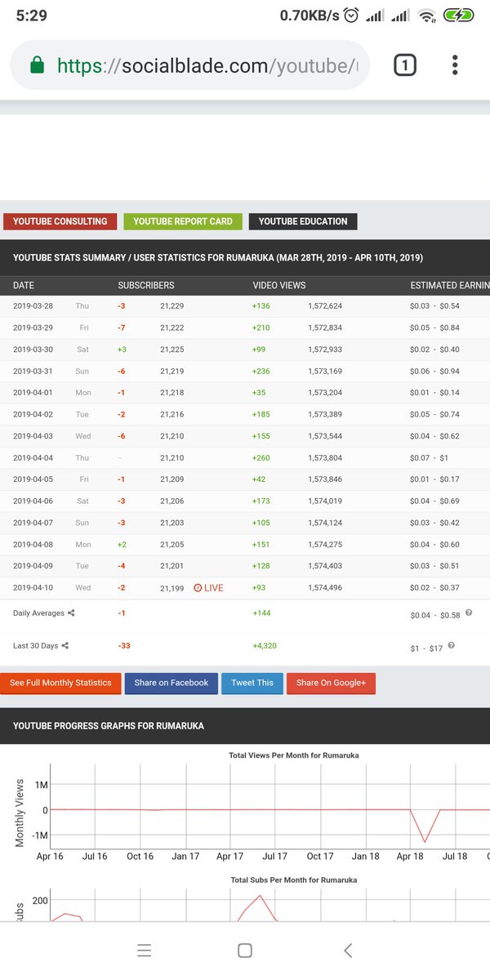
Task: Select subscriber count 21,199
Action: (172, 588)
